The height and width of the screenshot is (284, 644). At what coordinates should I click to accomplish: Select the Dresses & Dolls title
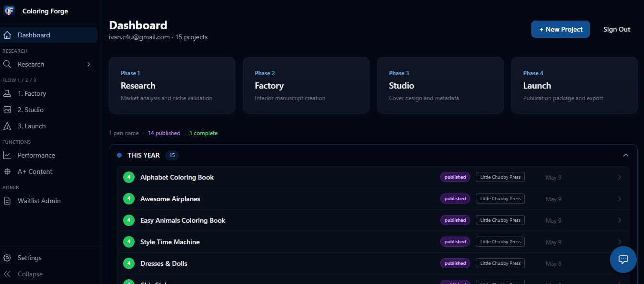click(164, 263)
